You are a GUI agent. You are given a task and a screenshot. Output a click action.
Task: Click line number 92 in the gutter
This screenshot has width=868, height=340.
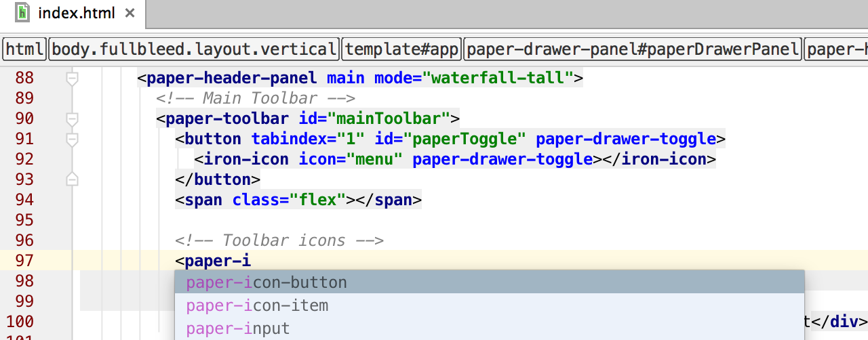[x=24, y=159]
